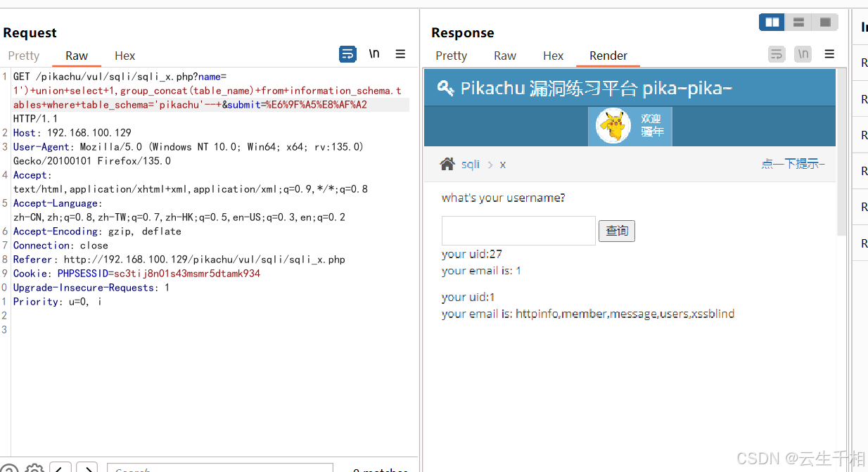Viewport: 868px width, 472px height.
Task: Click the request Search field
Action: [220, 468]
